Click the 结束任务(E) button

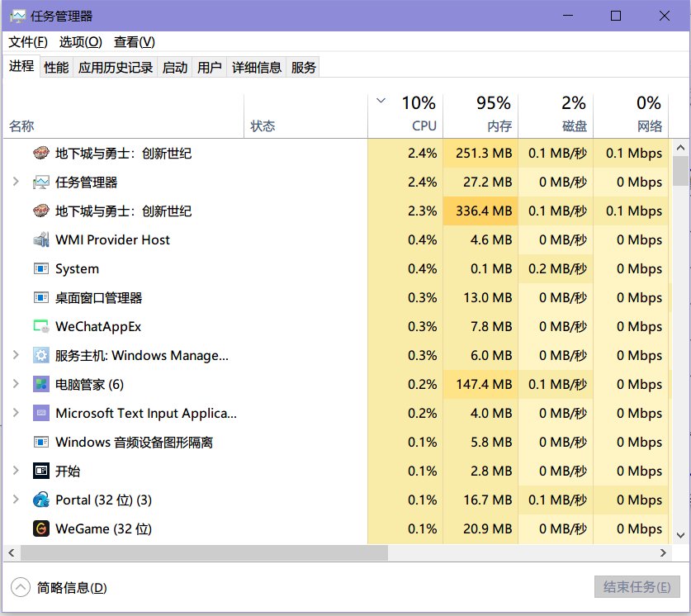[637, 587]
